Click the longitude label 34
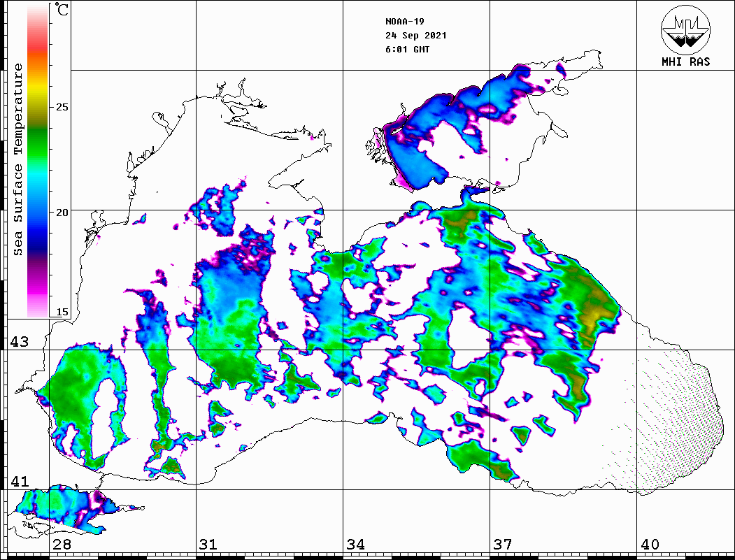The width and height of the screenshot is (735, 560). [x=355, y=545]
